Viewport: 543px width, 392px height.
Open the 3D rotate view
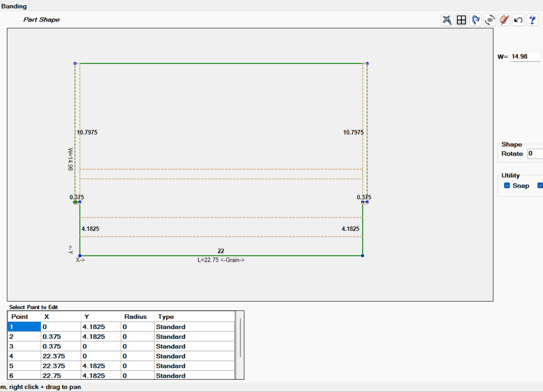(x=490, y=20)
